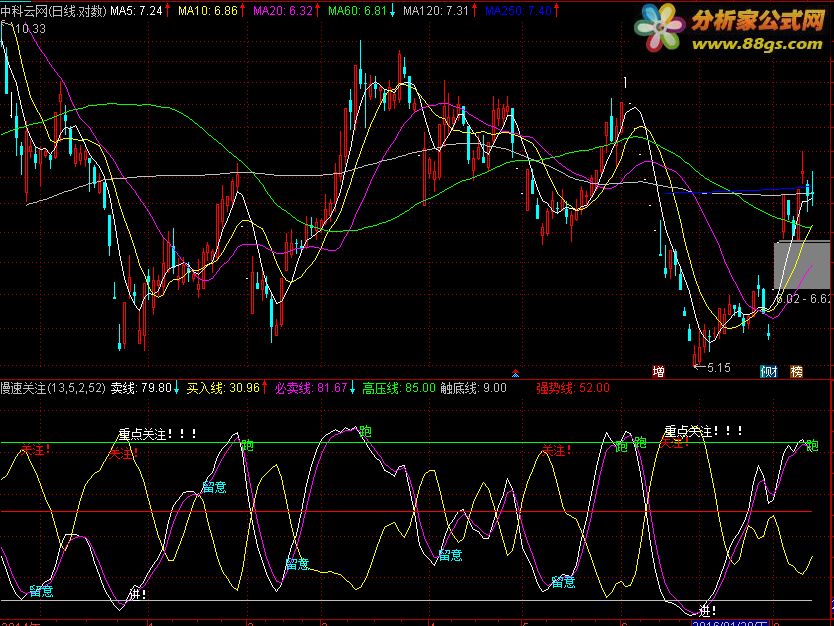
Task: Click the indicator title 慢速关注(13,5,2,52)
Action: pos(53,388)
